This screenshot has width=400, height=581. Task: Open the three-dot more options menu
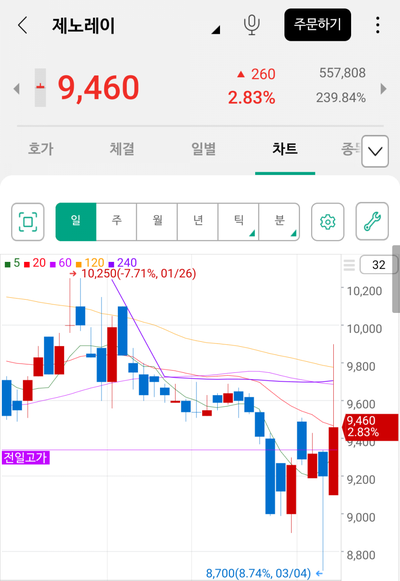pyautogui.click(x=377, y=25)
